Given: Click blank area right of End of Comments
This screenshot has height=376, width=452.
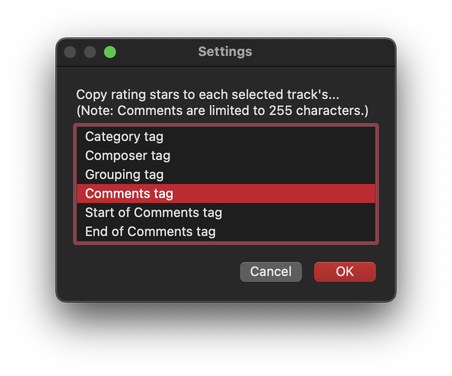Looking at the screenshot, I should point(295,231).
